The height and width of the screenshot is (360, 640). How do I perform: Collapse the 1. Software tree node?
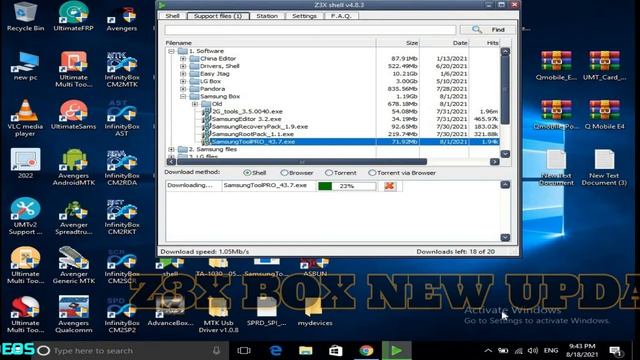coord(171,51)
